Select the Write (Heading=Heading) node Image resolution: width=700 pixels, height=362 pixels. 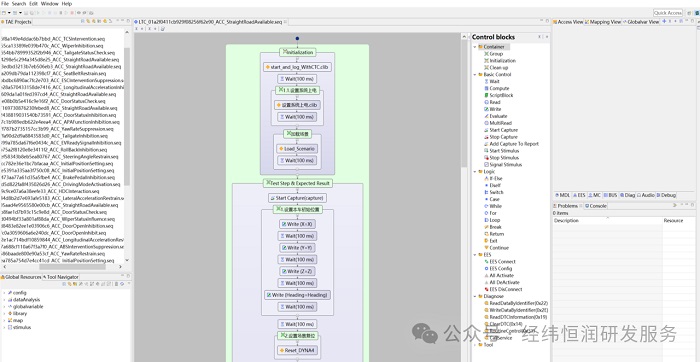[x=297, y=295]
